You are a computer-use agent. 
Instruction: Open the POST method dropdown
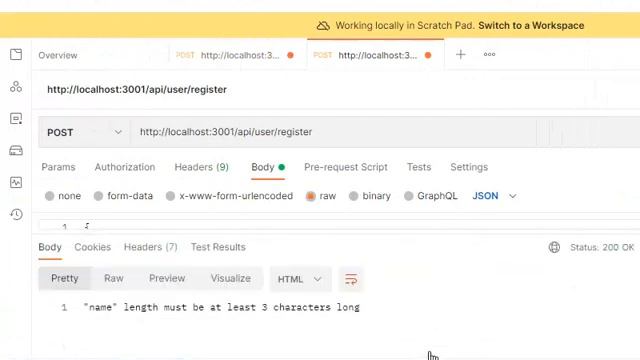[84, 132]
